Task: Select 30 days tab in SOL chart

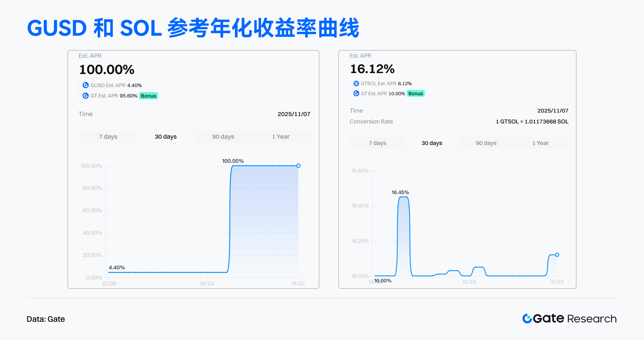Action: pos(432,143)
